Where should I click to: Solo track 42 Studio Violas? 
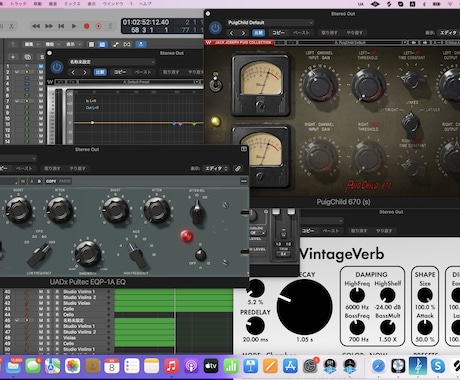pyautogui.click(x=48, y=303)
